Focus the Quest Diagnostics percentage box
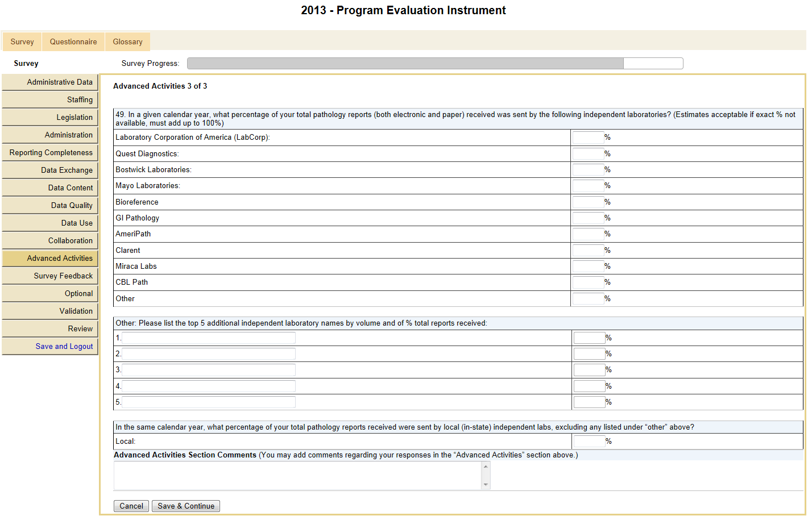The image size is (812, 516). (588, 154)
